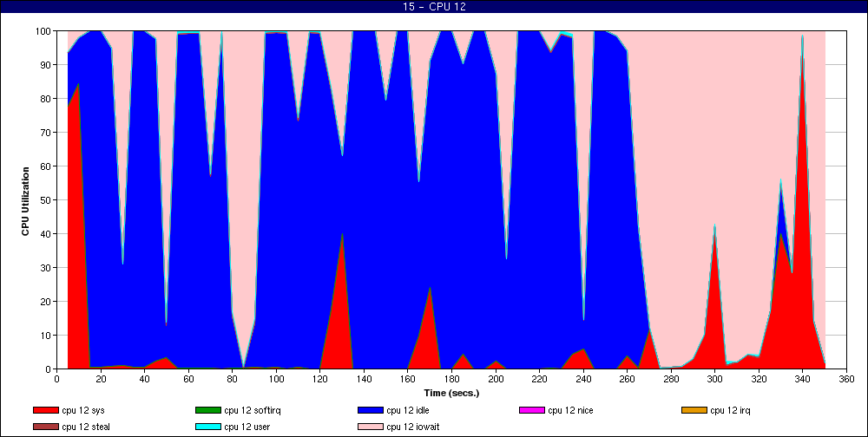Click the 340 tick on the time axis
Viewport: 868px width, 437px height.
click(x=803, y=379)
